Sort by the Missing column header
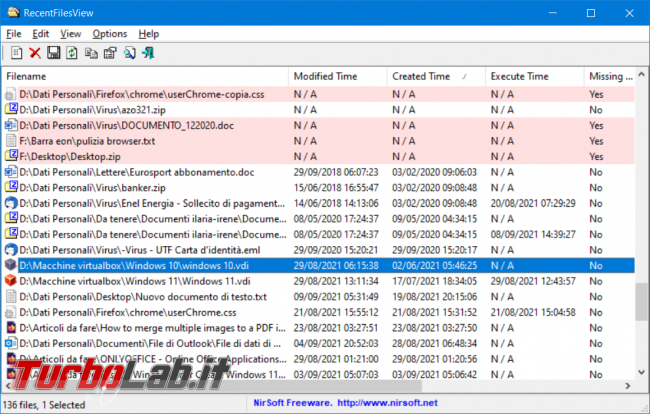650x414 pixels. [x=609, y=77]
